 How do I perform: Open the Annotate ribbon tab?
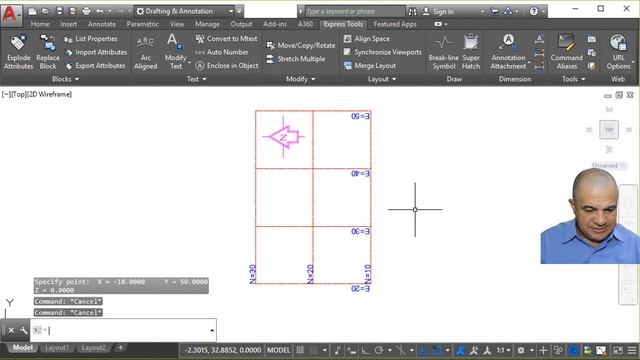click(102, 24)
